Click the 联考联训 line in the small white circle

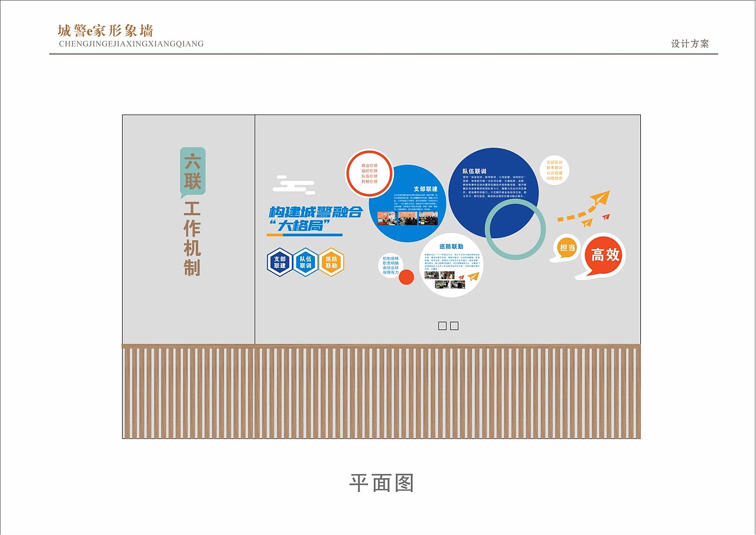pyautogui.click(x=555, y=167)
